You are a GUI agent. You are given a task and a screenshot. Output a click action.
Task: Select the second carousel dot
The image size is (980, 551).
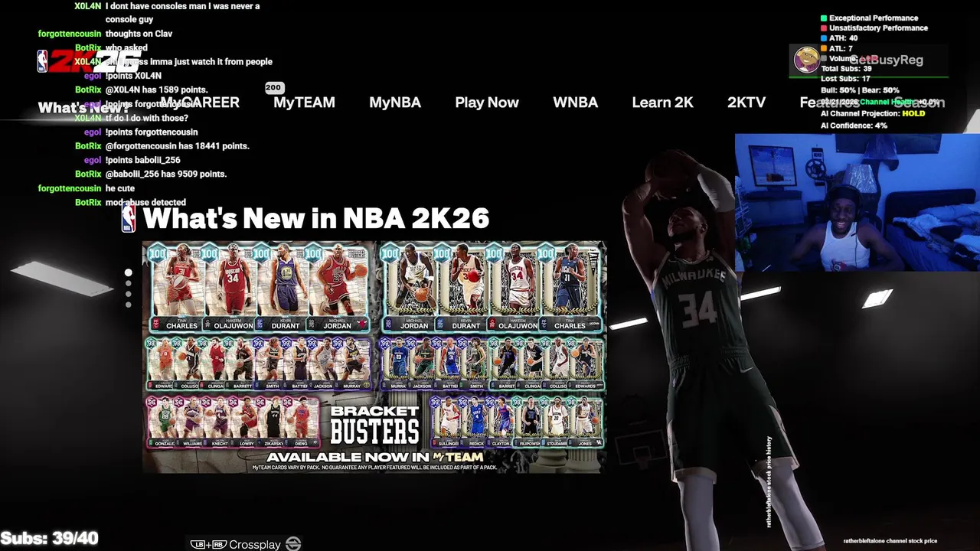pyautogui.click(x=129, y=284)
